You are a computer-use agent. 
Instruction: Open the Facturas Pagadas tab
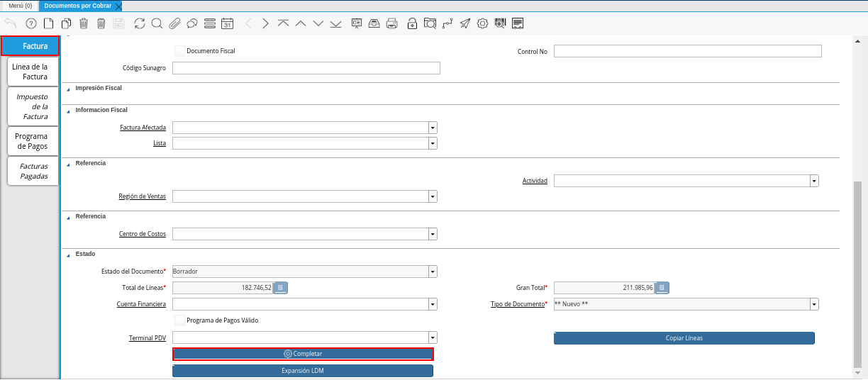click(x=33, y=171)
